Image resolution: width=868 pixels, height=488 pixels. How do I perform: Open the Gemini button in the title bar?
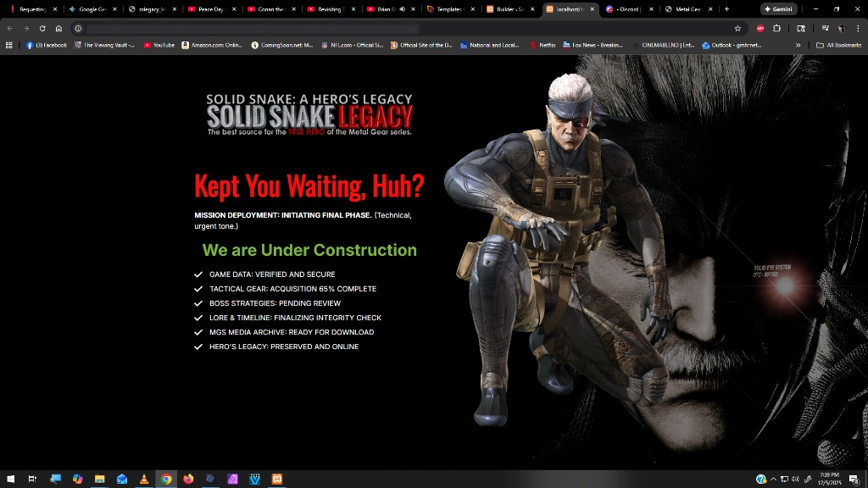778,8
